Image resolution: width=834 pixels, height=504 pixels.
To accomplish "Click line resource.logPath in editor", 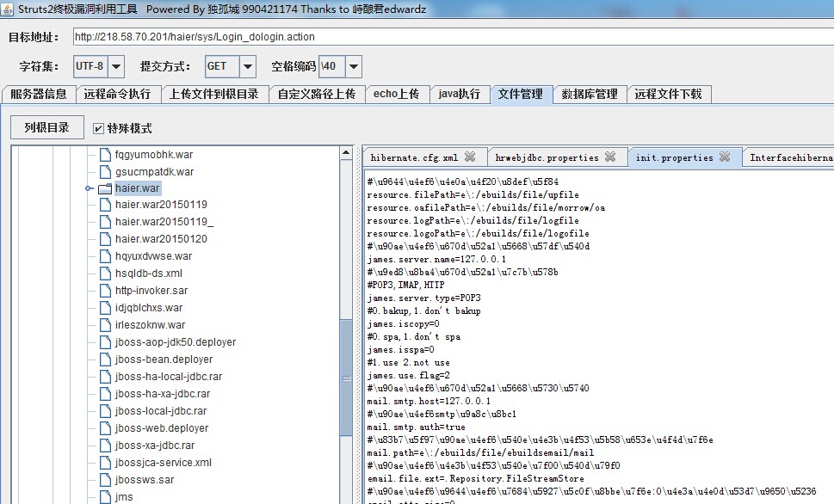I will (473, 220).
